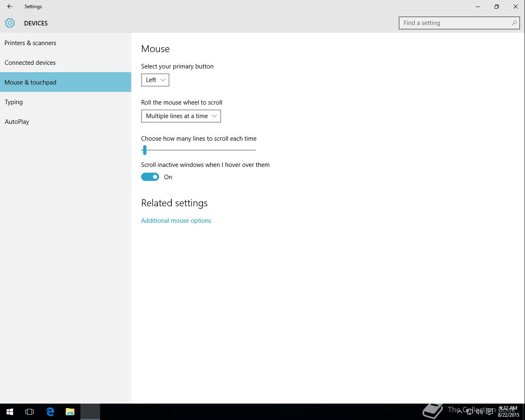Open the Windows Start menu

(10, 412)
